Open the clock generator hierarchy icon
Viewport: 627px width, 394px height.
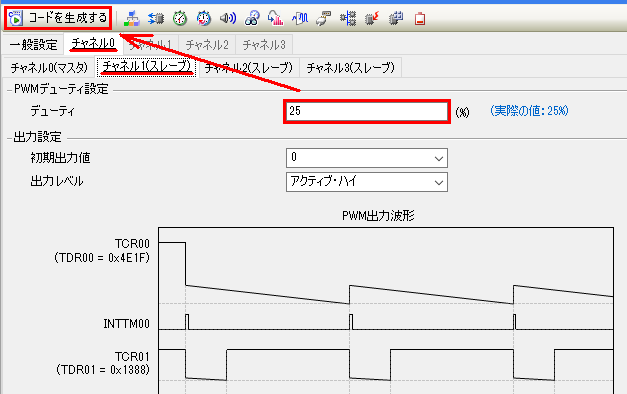[x=132, y=18]
